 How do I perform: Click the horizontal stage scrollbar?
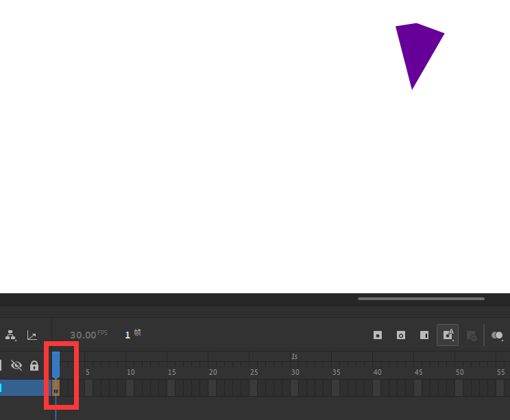[421, 299]
